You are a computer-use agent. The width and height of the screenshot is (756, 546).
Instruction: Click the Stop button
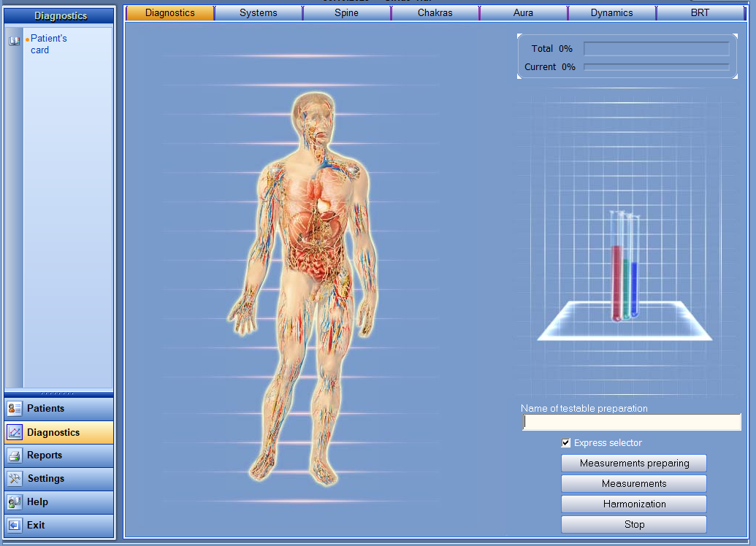tap(634, 524)
